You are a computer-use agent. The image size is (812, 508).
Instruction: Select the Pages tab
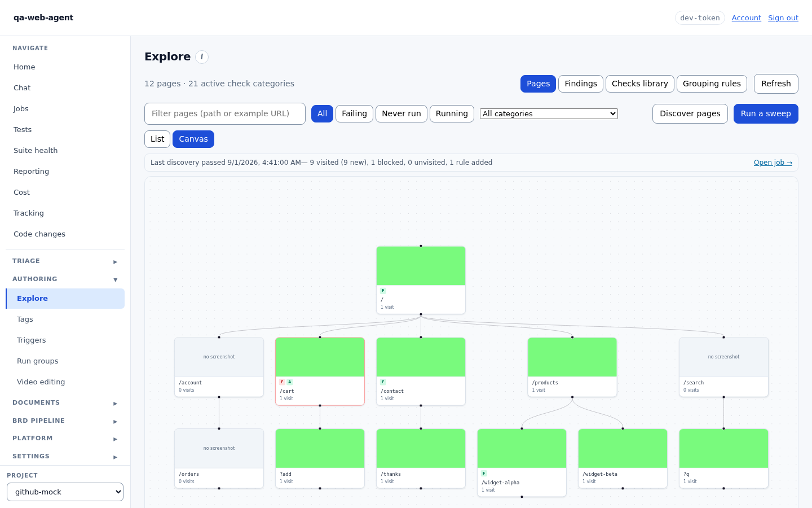coord(538,84)
